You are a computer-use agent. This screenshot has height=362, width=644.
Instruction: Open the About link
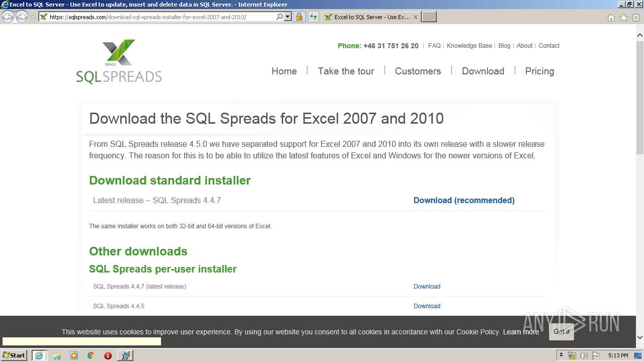tap(524, 46)
